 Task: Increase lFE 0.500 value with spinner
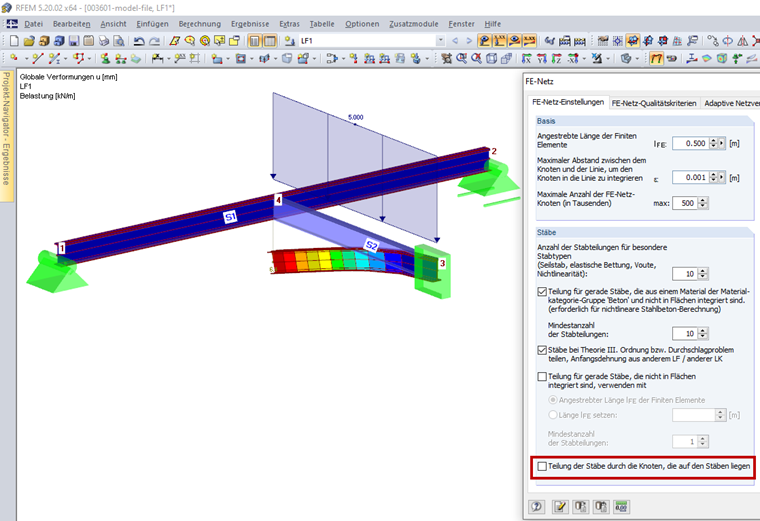pyautogui.click(x=713, y=141)
